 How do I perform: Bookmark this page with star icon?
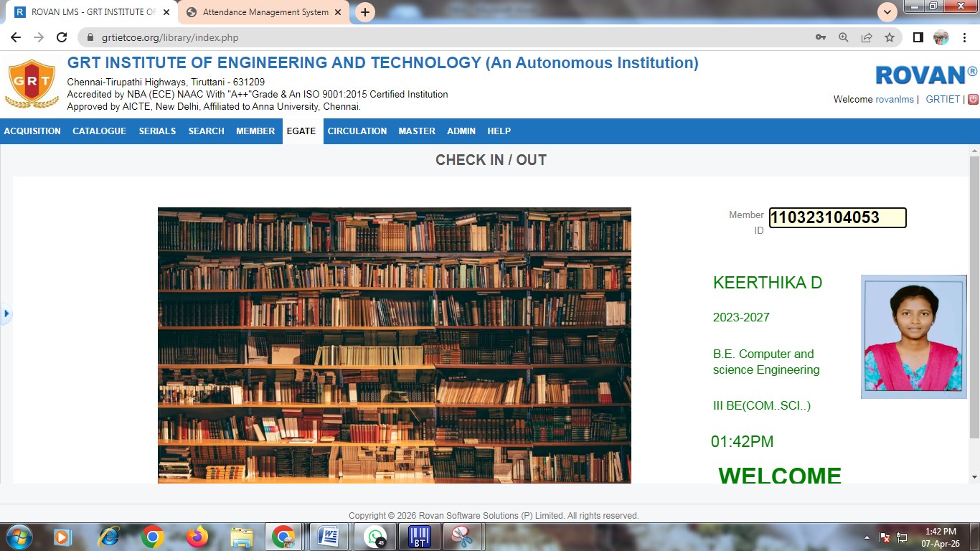pos(890,37)
